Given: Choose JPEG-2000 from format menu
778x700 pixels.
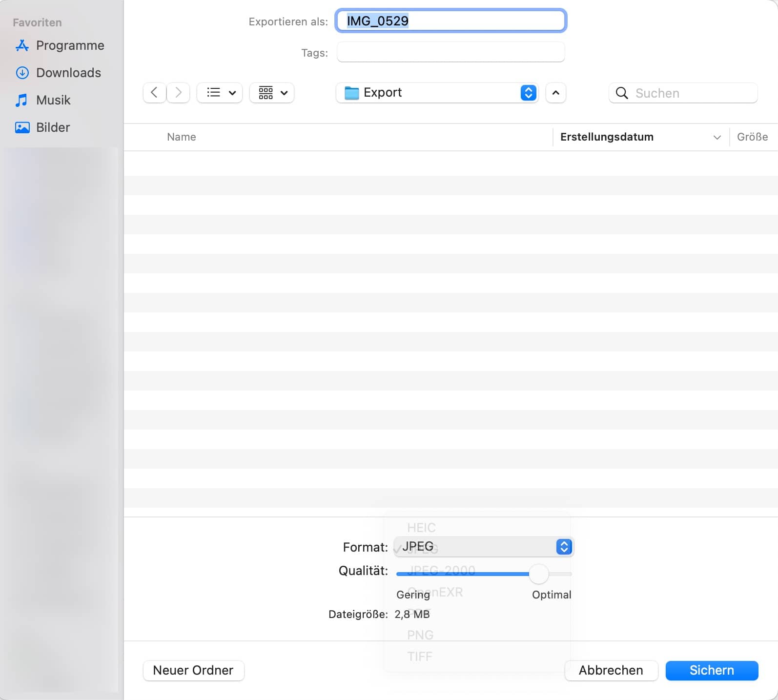Looking at the screenshot, I should (441, 570).
